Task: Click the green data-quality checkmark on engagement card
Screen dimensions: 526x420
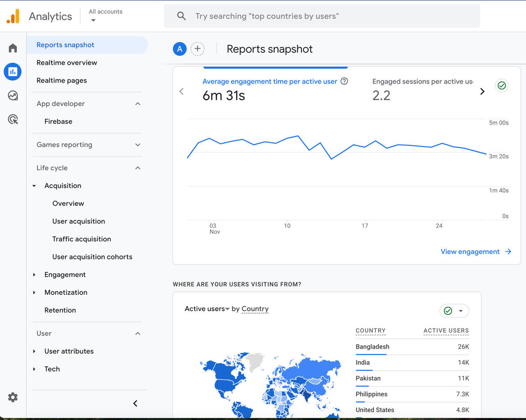Action: (502, 85)
